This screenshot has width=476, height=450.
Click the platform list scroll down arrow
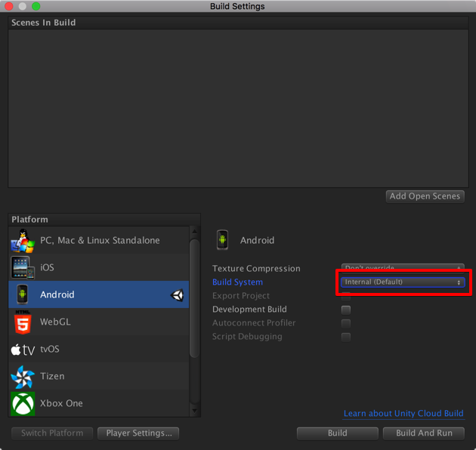pos(195,411)
